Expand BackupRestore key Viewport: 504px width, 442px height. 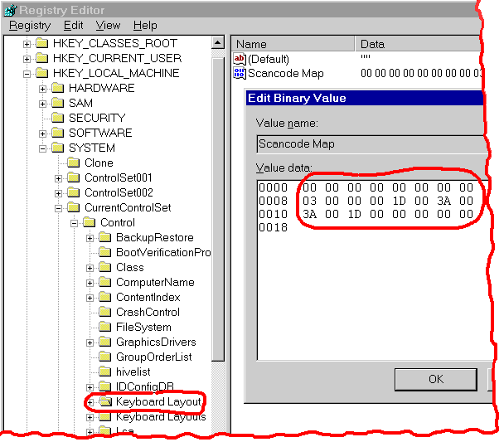click(90, 238)
